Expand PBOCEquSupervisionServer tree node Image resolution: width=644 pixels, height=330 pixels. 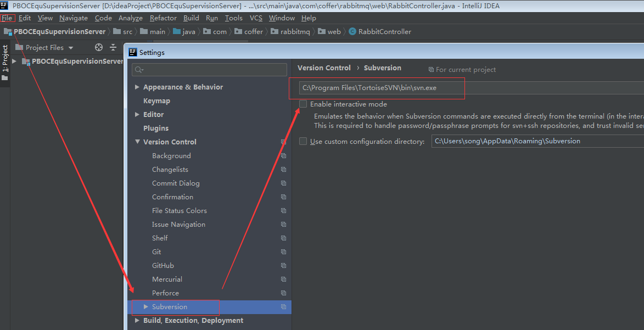14,61
